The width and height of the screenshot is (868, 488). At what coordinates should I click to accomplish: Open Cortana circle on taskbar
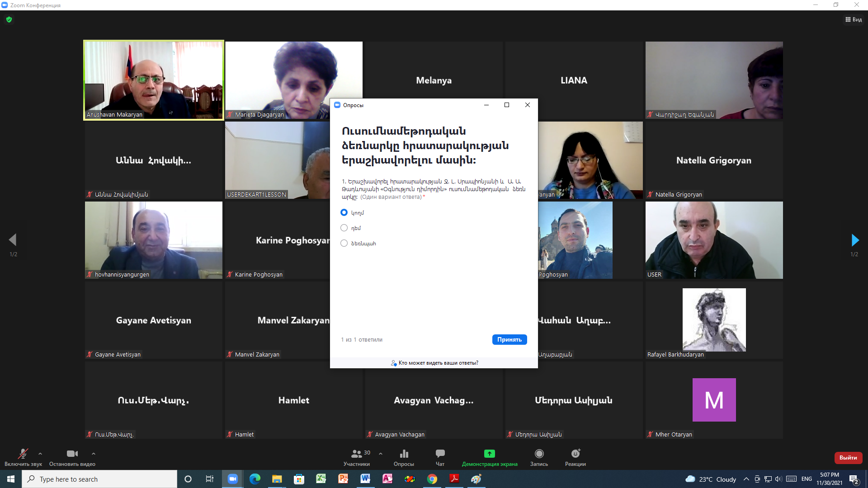(188, 479)
